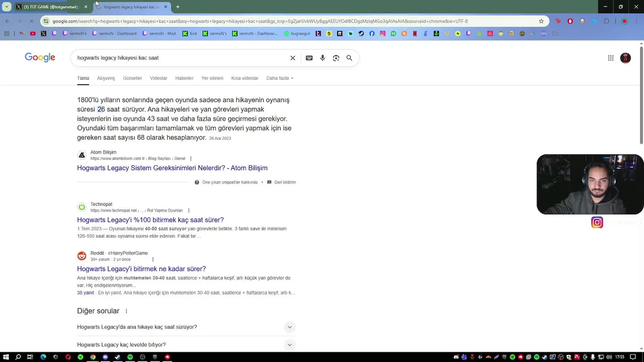Open the Steam bookmark icon
The width and height of the screenshot is (644, 362).
[x=361, y=34]
